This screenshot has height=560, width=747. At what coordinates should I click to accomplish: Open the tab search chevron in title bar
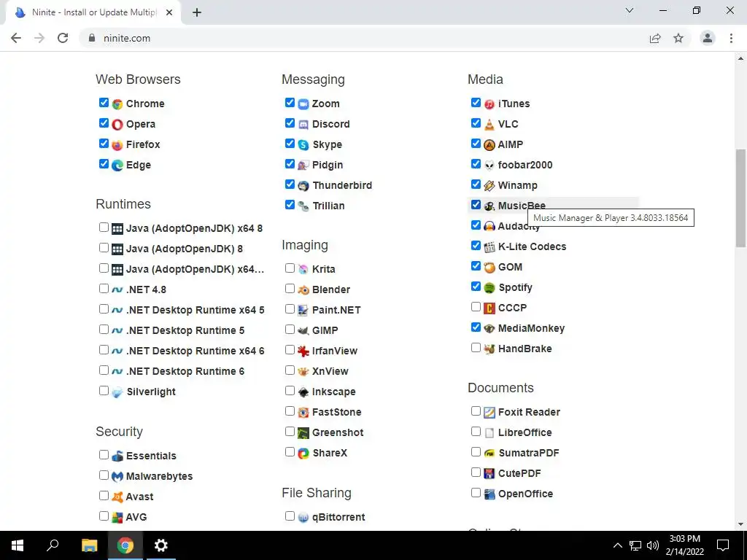pyautogui.click(x=630, y=10)
